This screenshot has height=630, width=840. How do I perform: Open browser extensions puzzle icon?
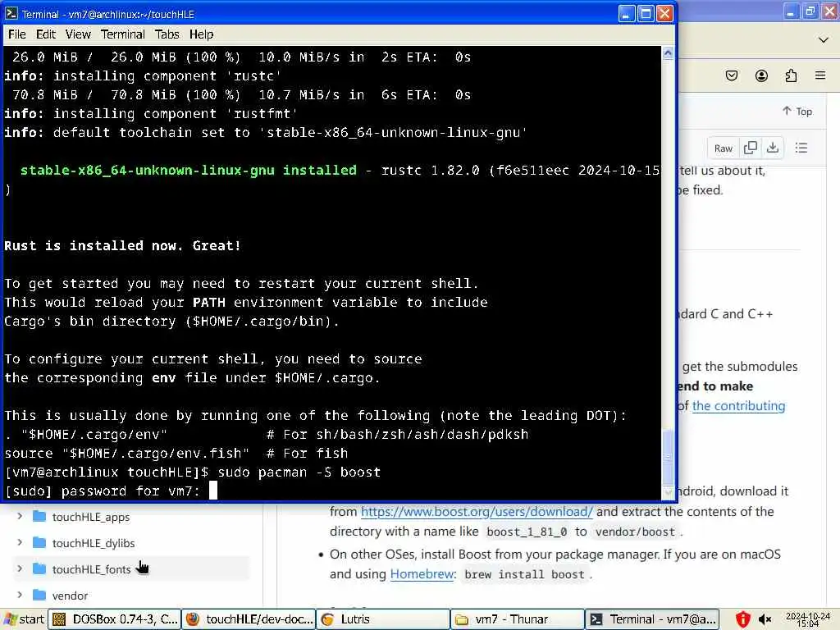point(791,75)
